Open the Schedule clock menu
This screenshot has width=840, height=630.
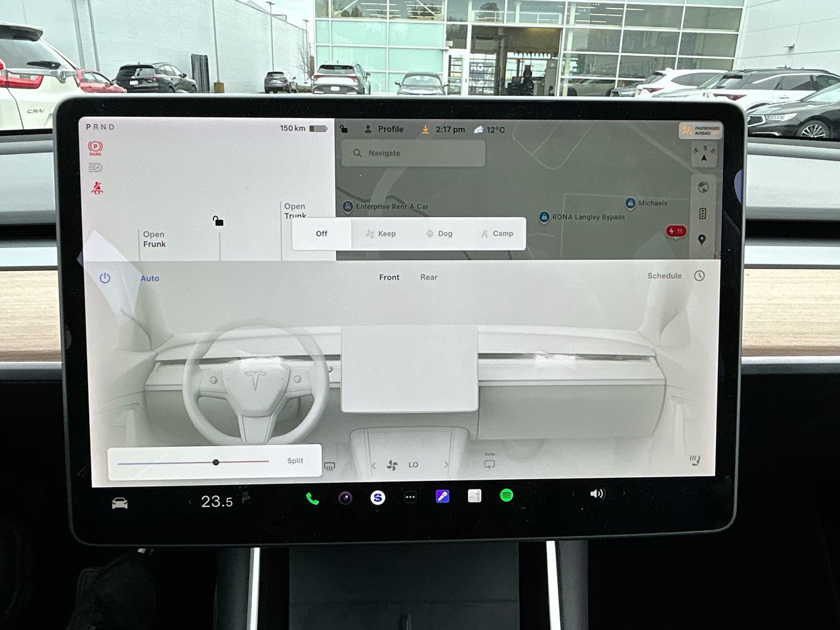coord(698,276)
